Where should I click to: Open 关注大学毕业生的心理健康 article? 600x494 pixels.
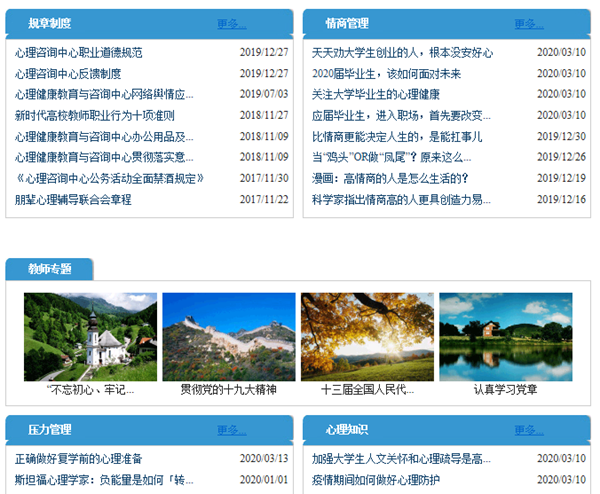tap(376, 94)
